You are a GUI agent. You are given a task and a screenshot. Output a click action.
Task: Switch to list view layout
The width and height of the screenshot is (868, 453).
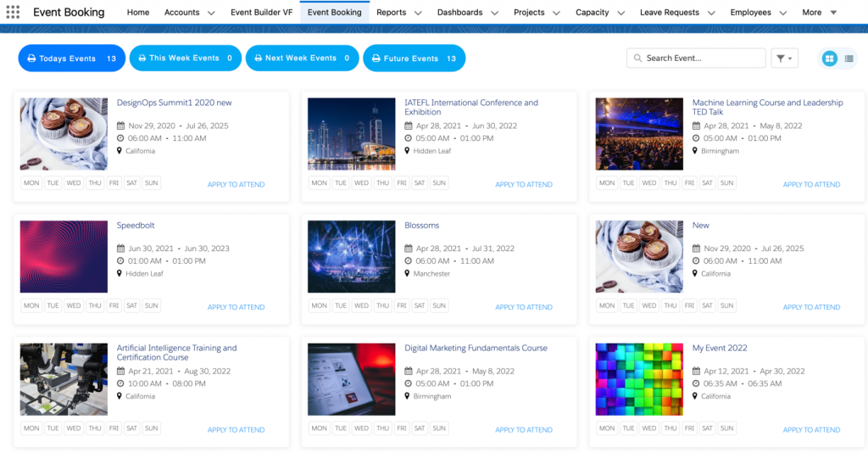click(x=849, y=59)
